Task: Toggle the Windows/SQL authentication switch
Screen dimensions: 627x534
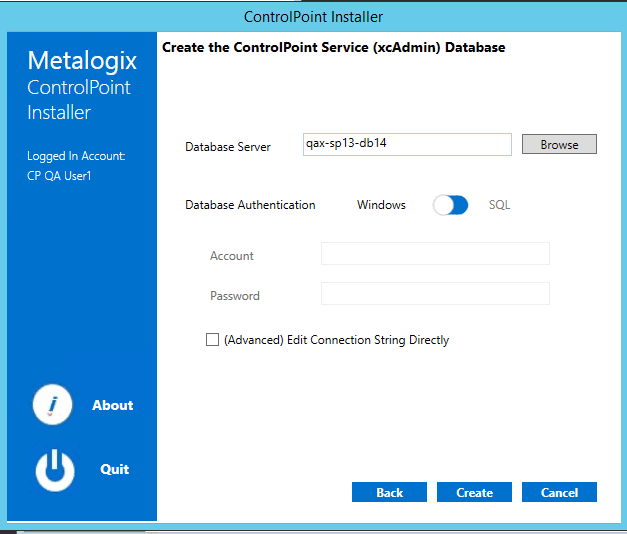Action: [x=450, y=205]
